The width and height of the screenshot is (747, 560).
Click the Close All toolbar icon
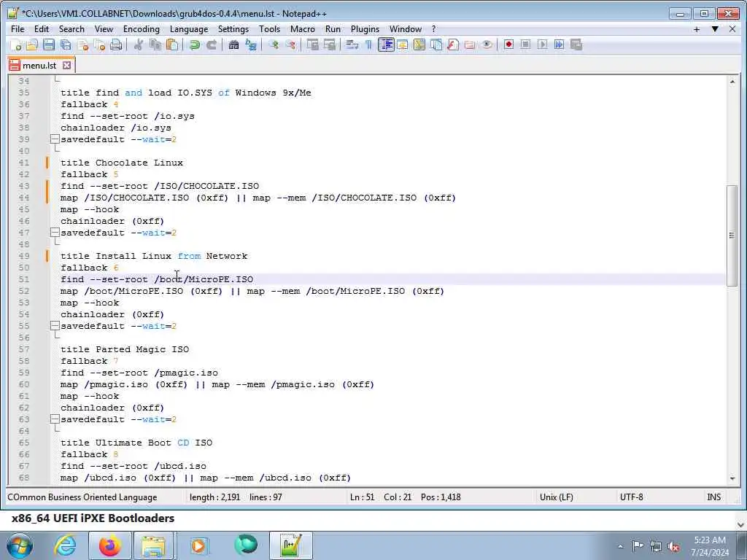coord(99,44)
